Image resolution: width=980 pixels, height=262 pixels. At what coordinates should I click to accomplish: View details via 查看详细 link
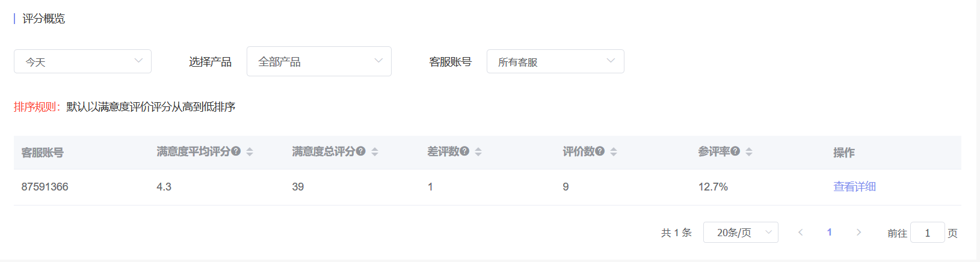[x=854, y=187]
